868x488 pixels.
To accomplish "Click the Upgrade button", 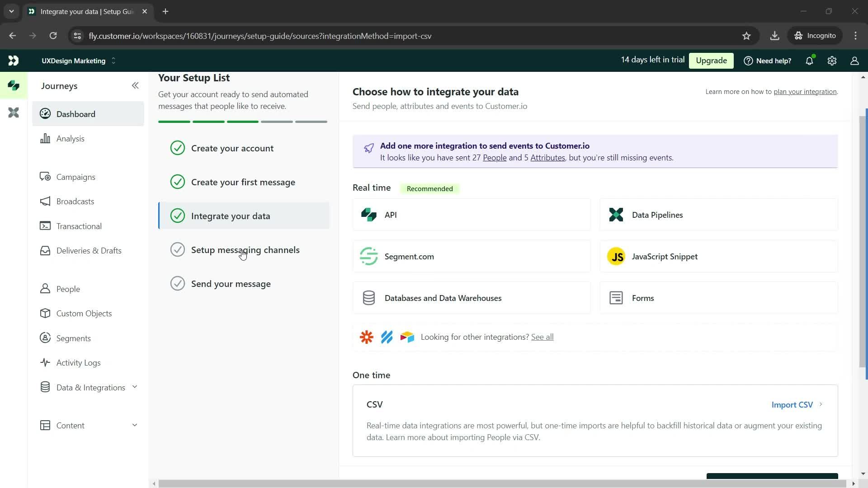I will click(713, 60).
